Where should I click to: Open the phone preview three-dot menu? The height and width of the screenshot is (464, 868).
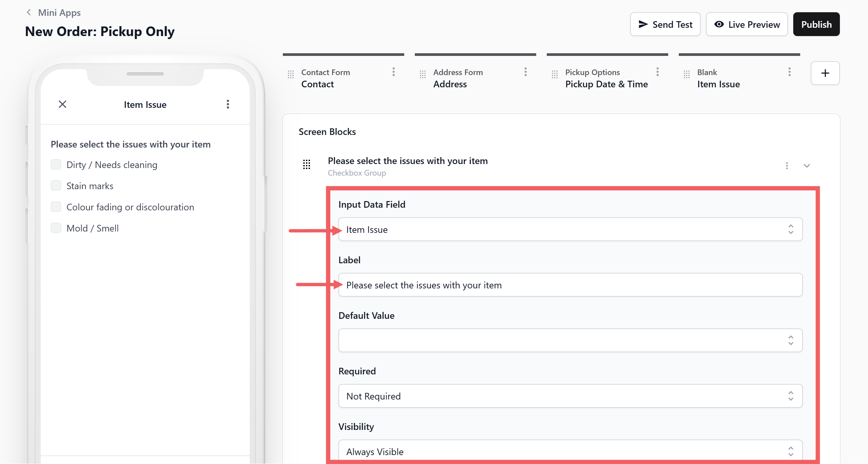click(x=228, y=104)
